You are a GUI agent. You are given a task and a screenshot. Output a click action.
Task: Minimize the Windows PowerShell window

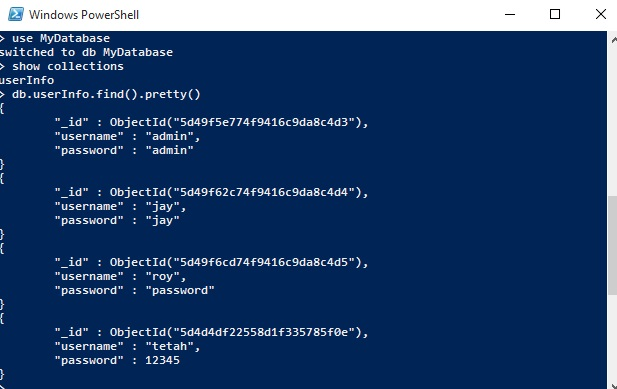point(510,15)
